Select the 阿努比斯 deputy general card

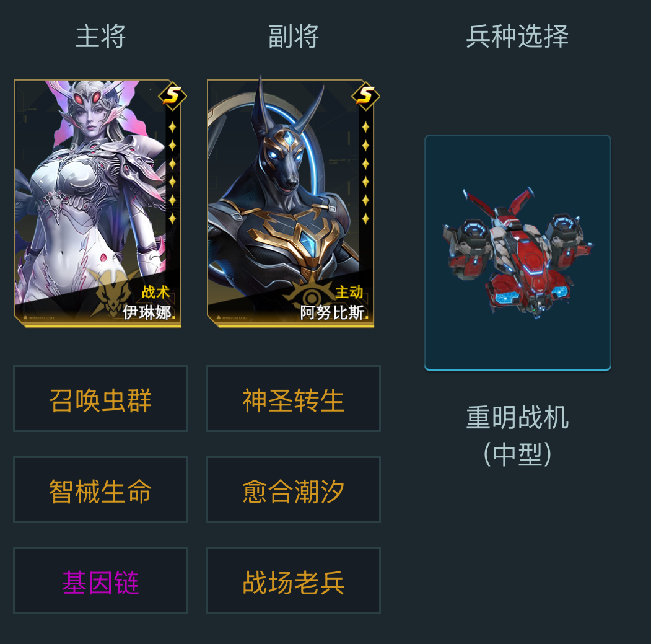tap(291, 203)
